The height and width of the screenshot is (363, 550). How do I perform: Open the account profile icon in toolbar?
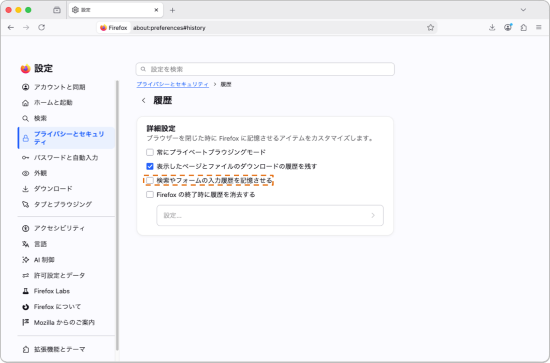[x=508, y=27]
